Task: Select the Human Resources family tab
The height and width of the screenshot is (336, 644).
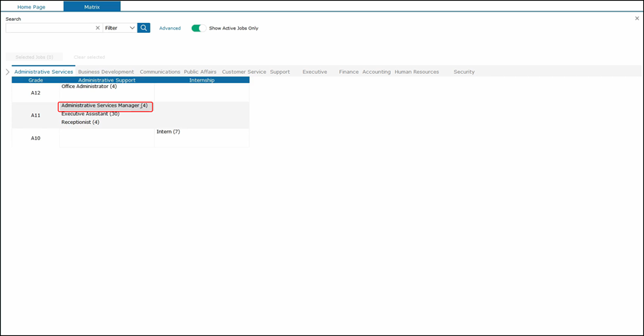Action: click(416, 72)
